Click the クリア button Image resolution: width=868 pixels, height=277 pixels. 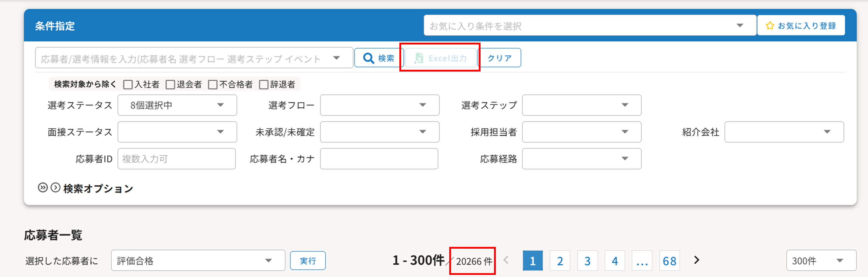click(499, 58)
